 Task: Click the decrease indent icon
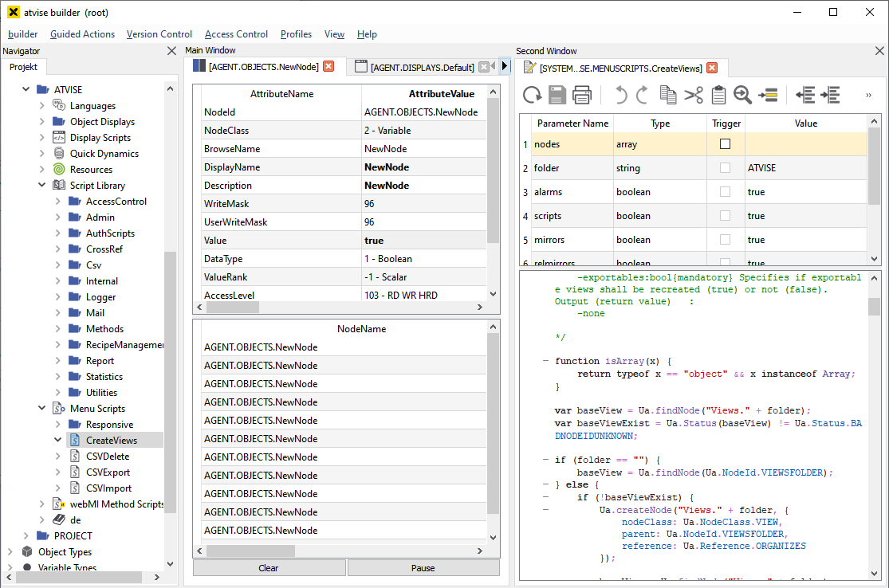805,96
